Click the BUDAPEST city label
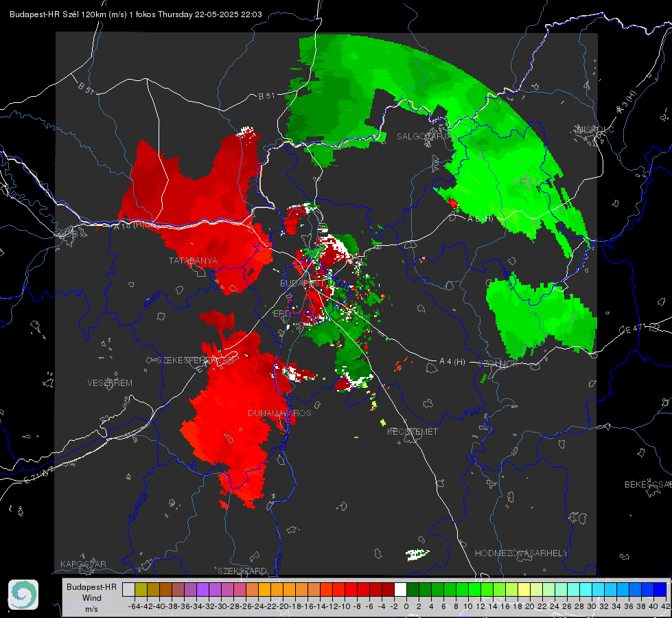Viewport: 672px width, 618px height. 303,284
